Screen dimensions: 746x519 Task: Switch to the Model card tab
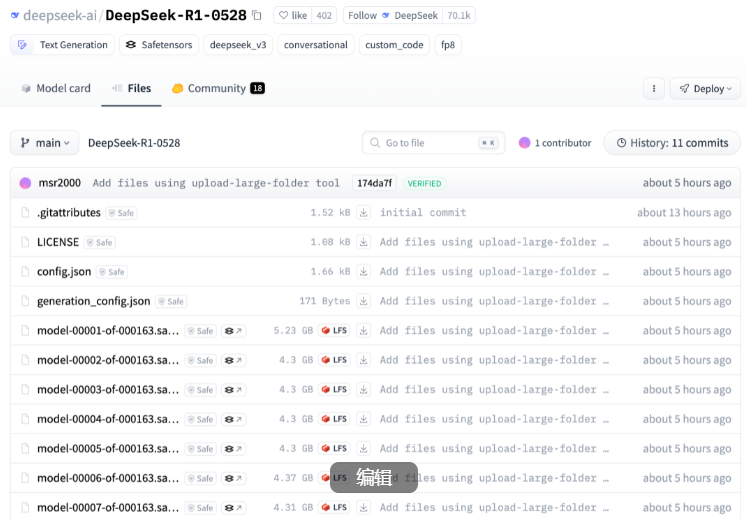[56, 88]
